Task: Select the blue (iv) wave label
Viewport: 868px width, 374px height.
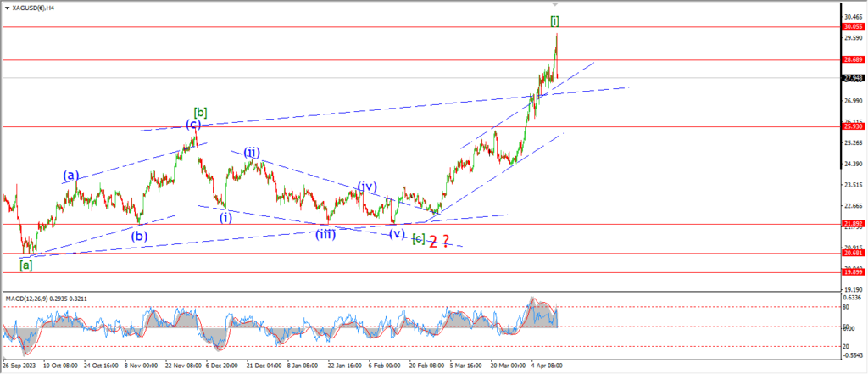Action: click(x=366, y=186)
